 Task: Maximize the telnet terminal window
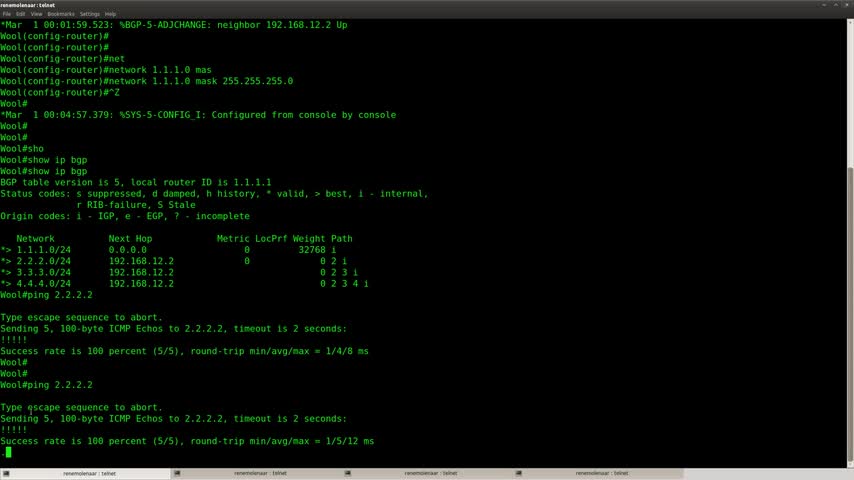click(836, 5)
